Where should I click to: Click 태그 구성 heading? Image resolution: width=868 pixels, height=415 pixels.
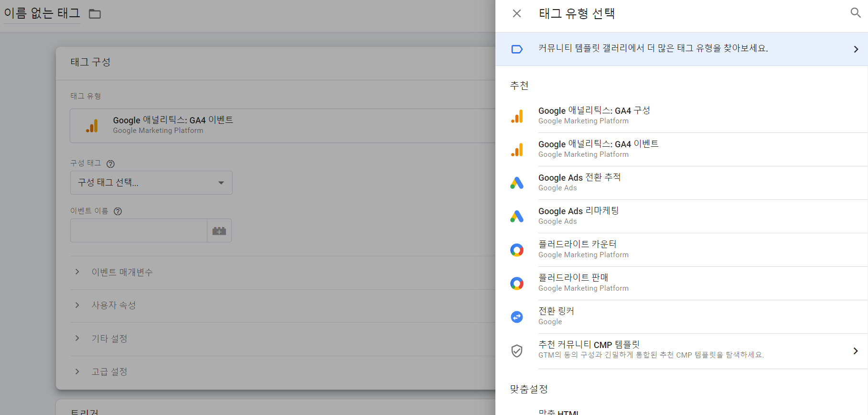(x=90, y=62)
